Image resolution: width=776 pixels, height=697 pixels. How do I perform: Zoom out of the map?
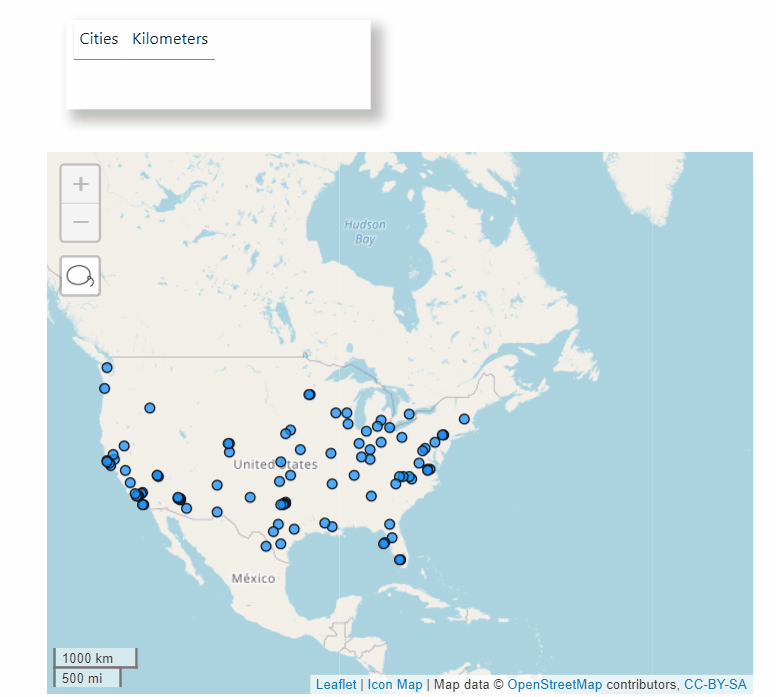click(x=81, y=222)
